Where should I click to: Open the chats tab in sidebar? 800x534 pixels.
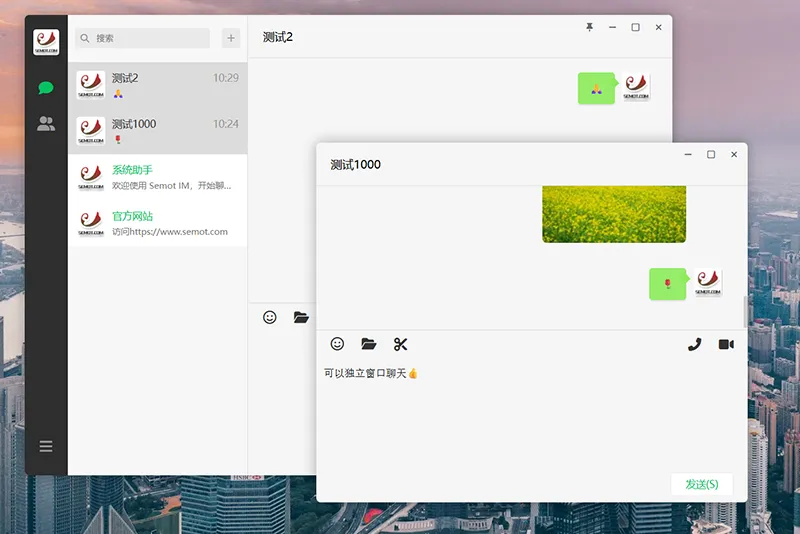click(46, 88)
